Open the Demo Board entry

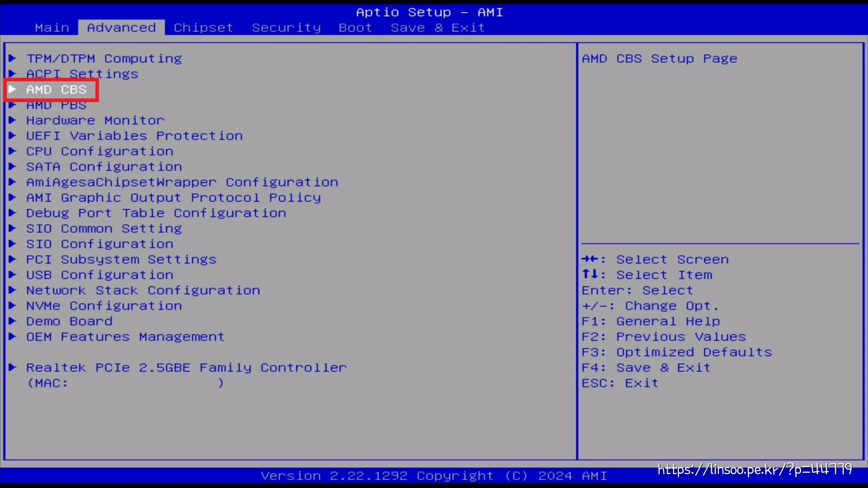click(x=69, y=321)
